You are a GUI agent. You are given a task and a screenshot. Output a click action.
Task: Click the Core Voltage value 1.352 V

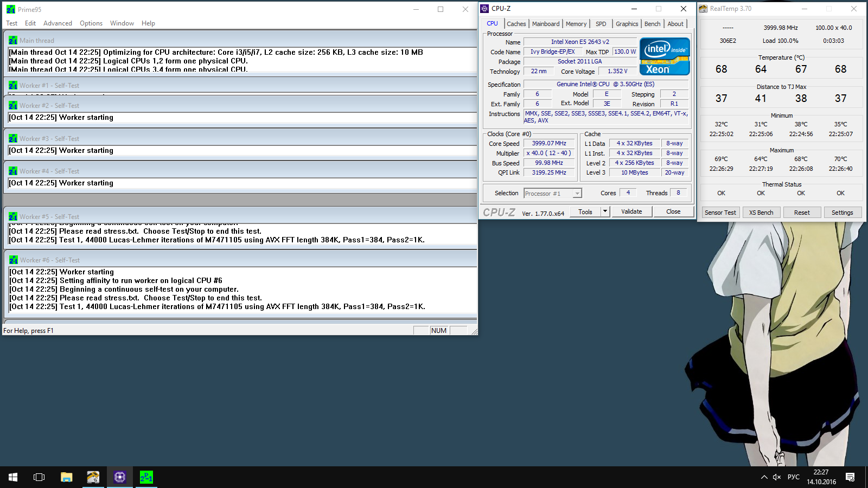point(617,71)
